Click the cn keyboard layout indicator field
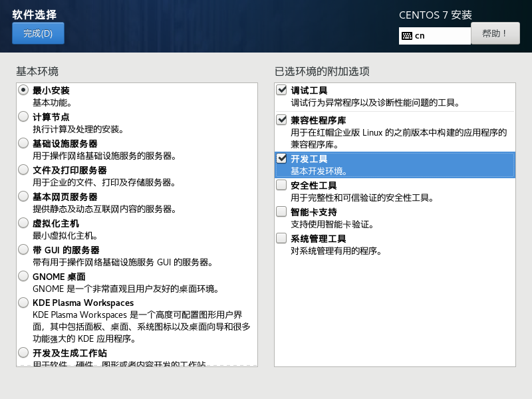 [x=435, y=36]
